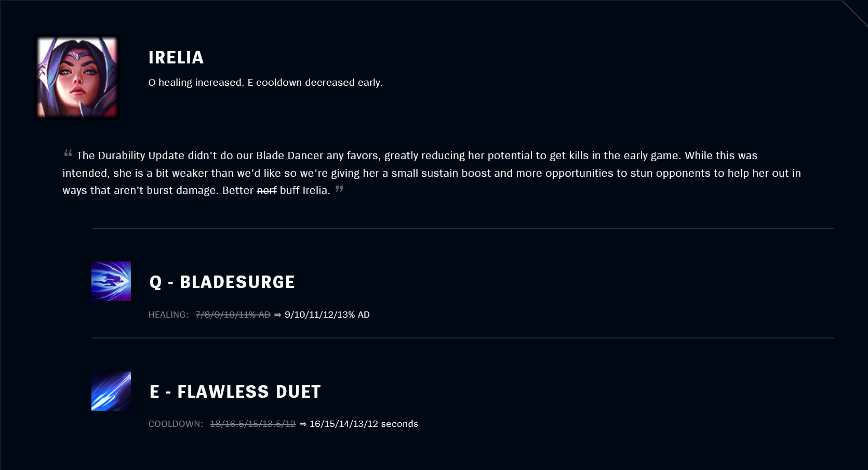Click the struck-through 7/8/9/10/11% AD value
Image resolution: width=868 pixels, height=470 pixels.
(233, 315)
